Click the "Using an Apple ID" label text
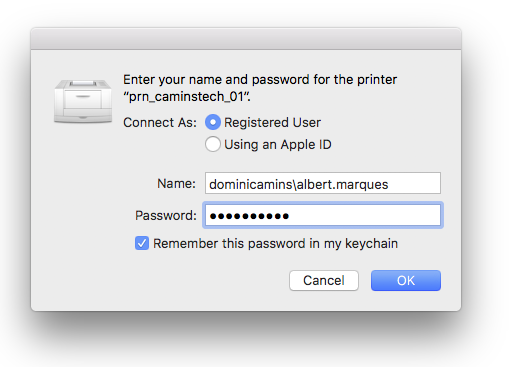The width and height of the screenshot is (513, 367). click(x=278, y=145)
